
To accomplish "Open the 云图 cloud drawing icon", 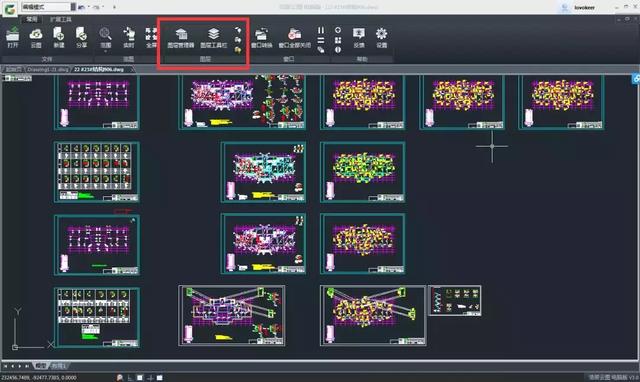I will (36, 38).
